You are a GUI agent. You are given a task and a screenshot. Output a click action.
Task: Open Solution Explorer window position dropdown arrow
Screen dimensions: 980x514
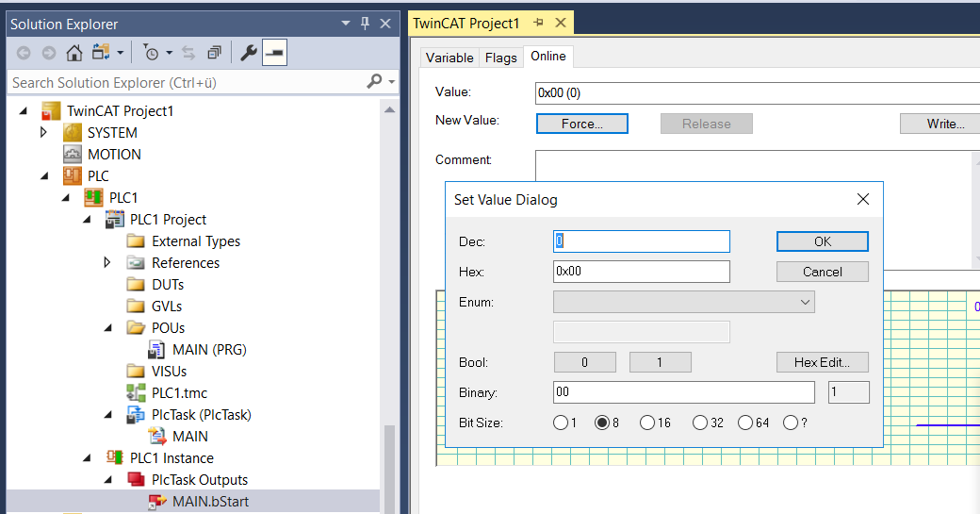(x=346, y=24)
